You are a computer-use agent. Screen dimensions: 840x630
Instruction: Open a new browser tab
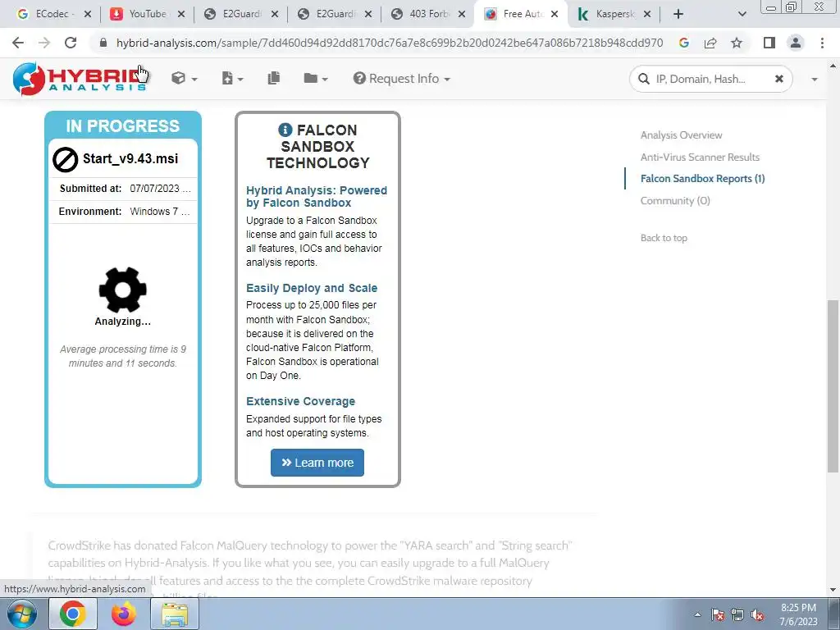pos(678,15)
